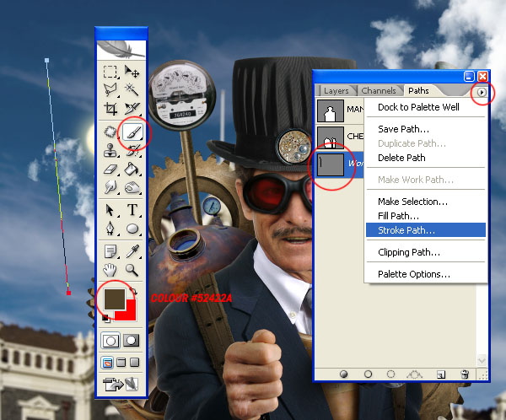Viewport: 506px width, 420px height.
Task: Select the Sponge tool
Action: (x=132, y=187)
